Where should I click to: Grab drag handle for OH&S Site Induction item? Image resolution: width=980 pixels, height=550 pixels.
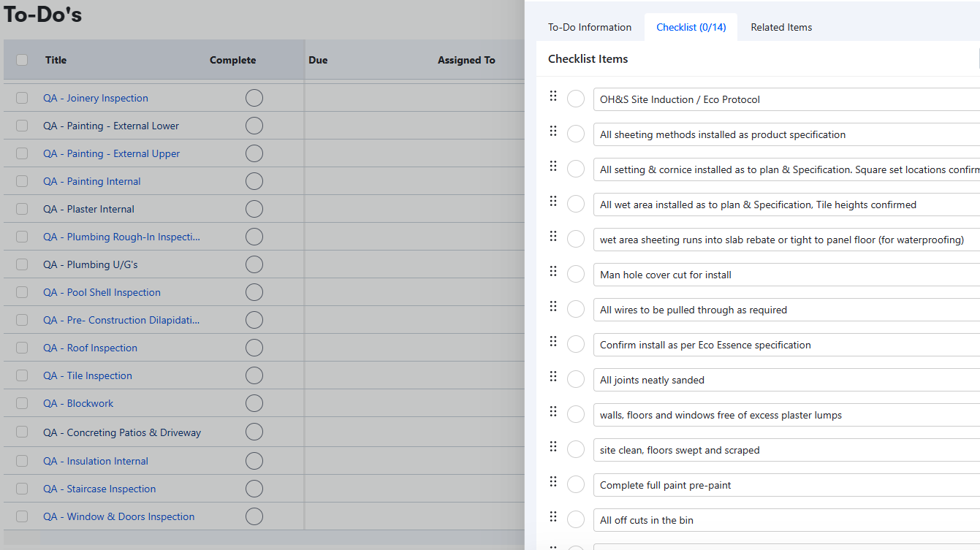tap(553, 96)
